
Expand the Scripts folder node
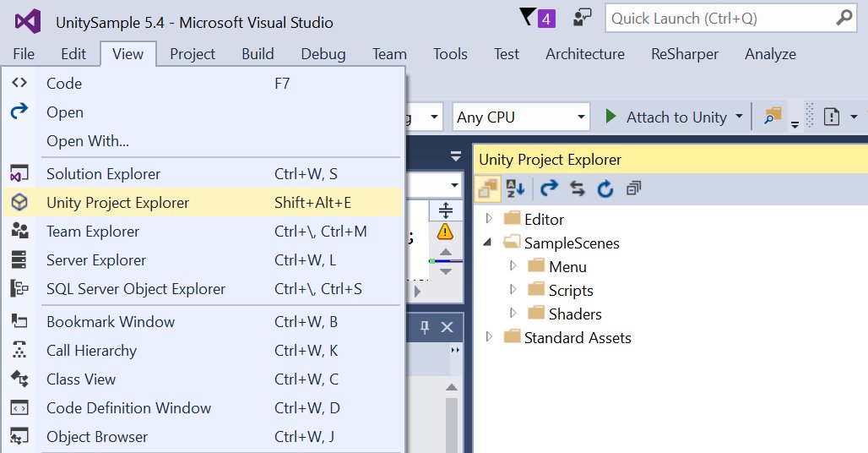[x=513, y=290]
